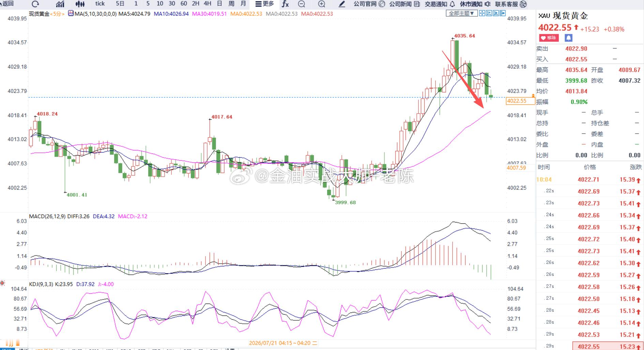Open the 公司新闻 company news link
Screen dimensions: 644x350
pyautogui.click(x=404, y=4)
